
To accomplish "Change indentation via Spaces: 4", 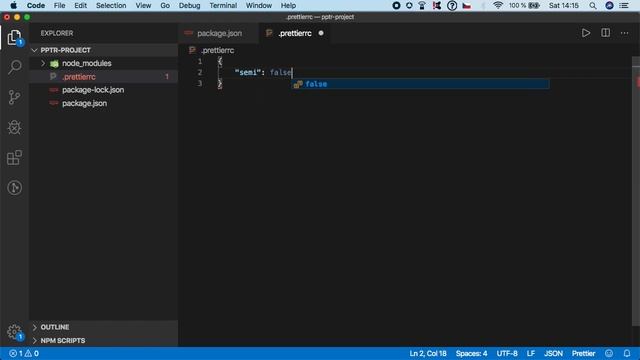I will tap(471, 353).
